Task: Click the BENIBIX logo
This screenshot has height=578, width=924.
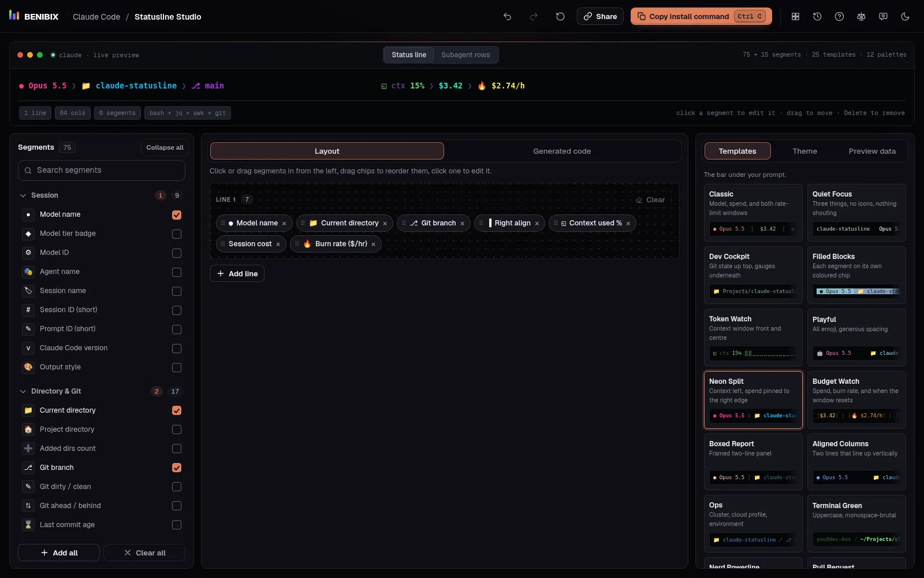Action: coord(34,16)
